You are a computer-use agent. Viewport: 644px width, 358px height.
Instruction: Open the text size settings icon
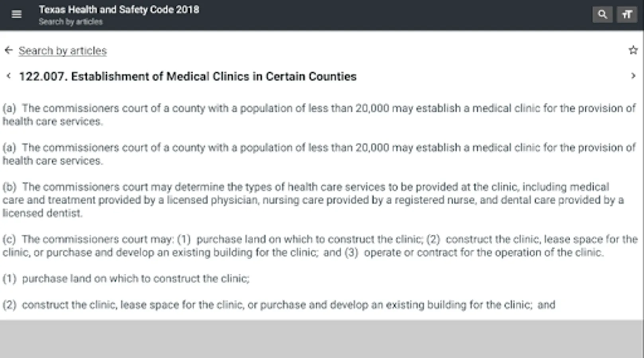coord(627,15)
